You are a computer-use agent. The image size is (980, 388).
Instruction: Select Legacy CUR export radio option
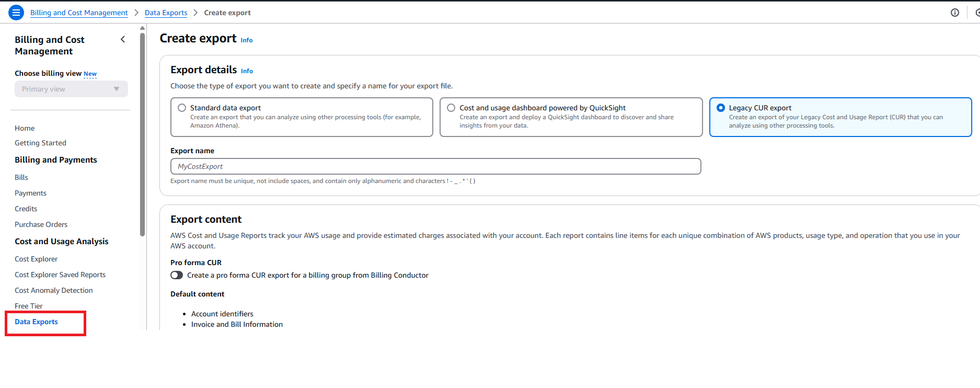pyautogui.click(x=721, y=108)
